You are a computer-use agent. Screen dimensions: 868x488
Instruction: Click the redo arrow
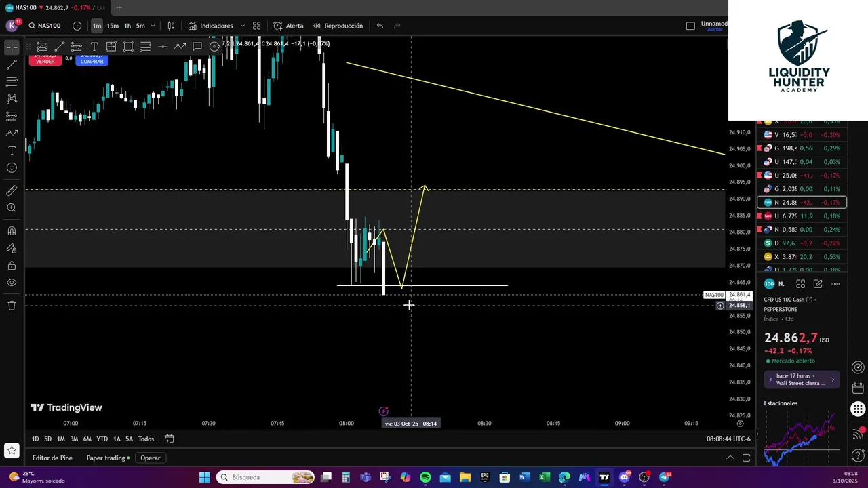click(397, 26)
